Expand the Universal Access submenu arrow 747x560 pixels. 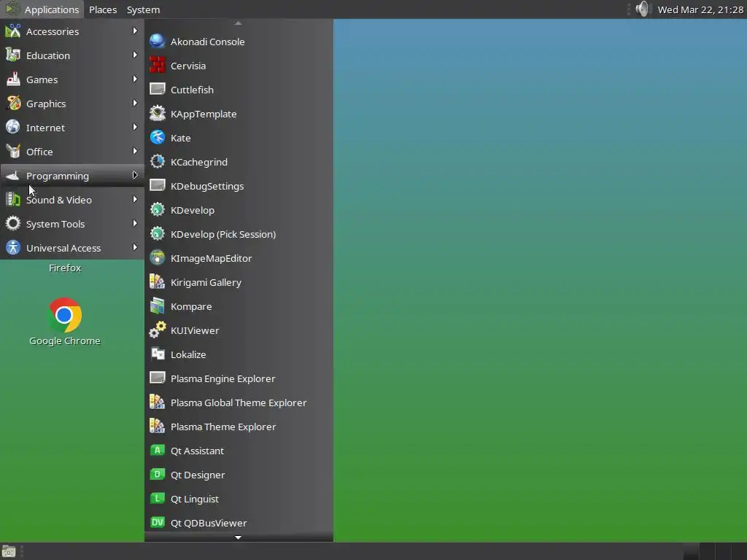click(x=135, y=247)
